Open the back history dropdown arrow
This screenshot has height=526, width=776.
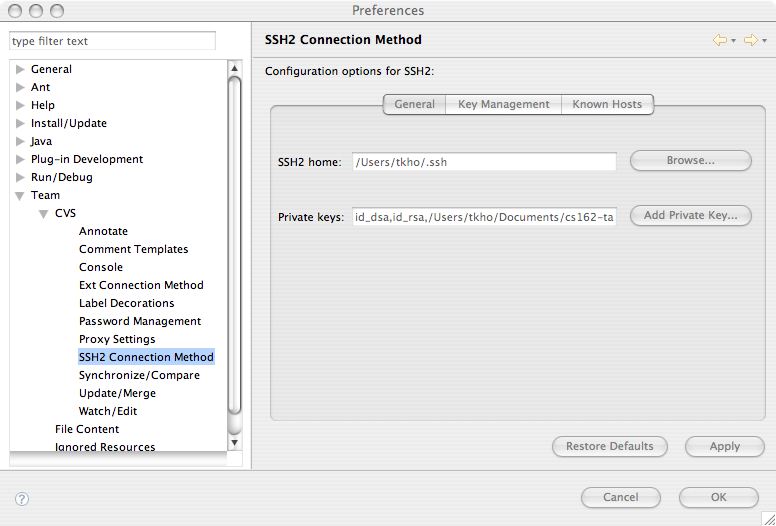733,41
